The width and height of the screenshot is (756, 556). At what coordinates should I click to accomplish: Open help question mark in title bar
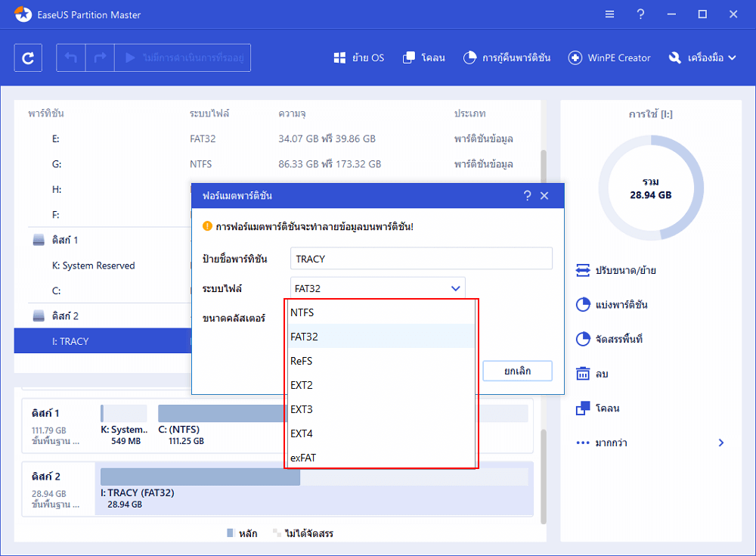(x=640, y=14)
